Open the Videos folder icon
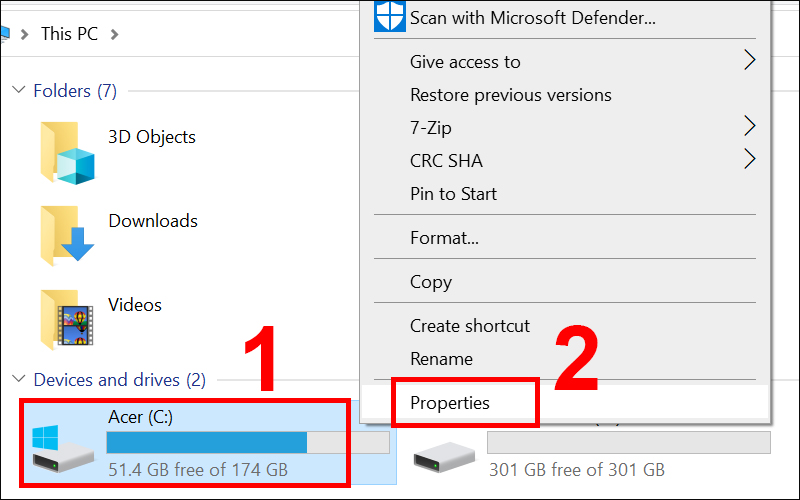This screenshot has height=500, width=800. click(68, 318)
